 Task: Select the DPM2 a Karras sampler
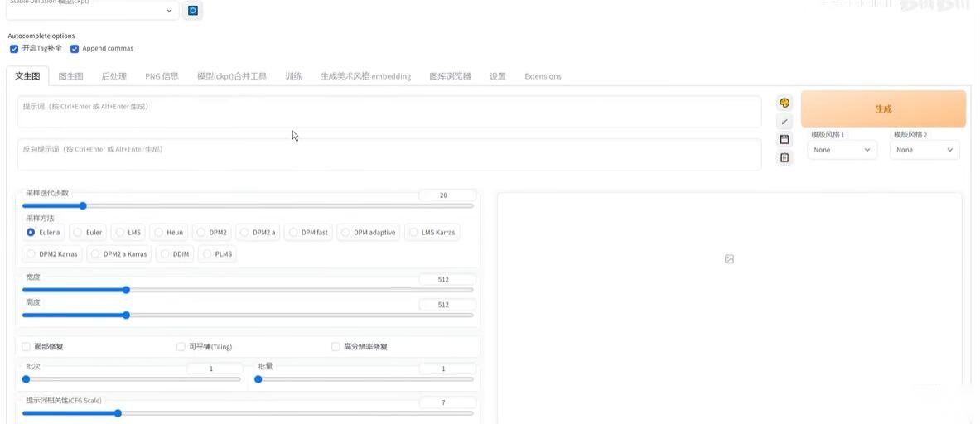point(118,254)
